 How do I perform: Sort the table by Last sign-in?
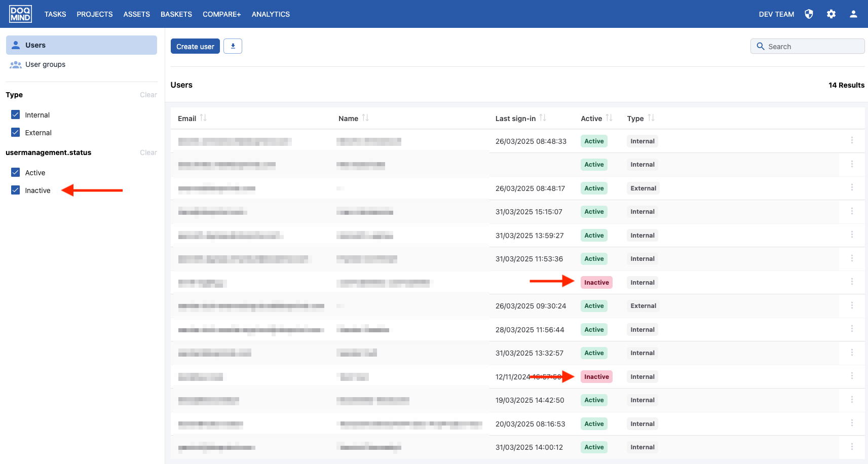(543, 118)
